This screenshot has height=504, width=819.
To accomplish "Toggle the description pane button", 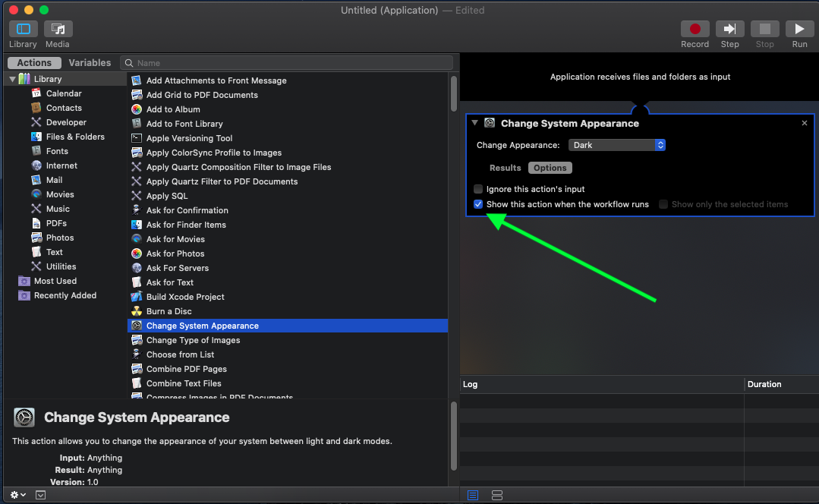I will pos(41,495).
